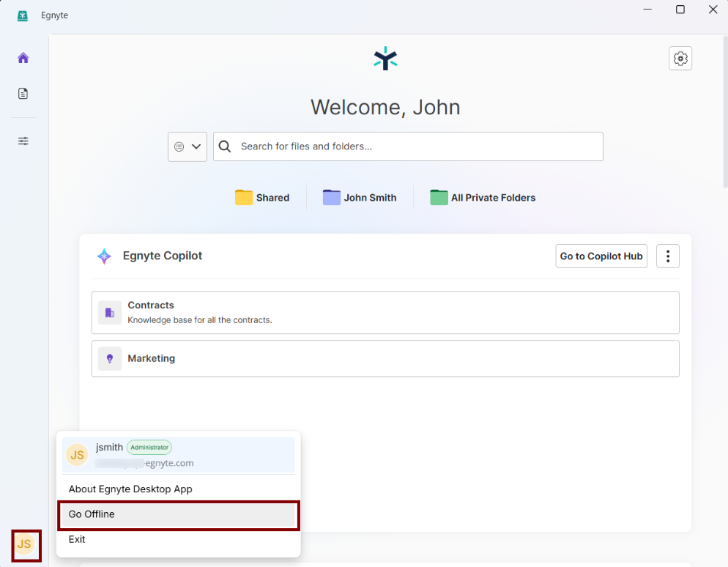Click the Egnyte logo above the welcome text

(385, 59)
